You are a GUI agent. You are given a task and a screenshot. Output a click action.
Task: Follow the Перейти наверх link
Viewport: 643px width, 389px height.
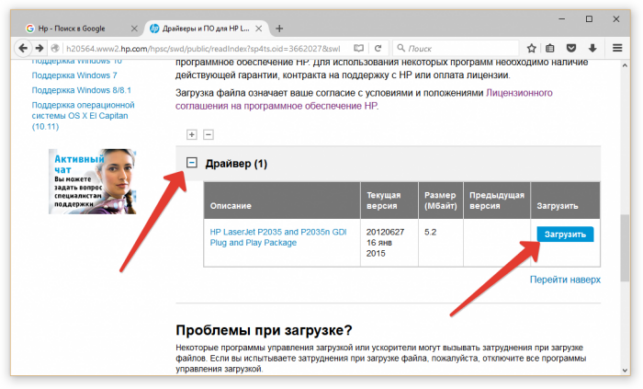[x=565, y=280]
